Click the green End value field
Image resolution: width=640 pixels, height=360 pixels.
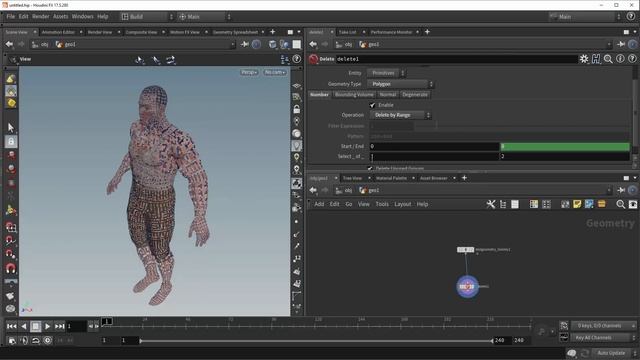(x=565, y=146)
